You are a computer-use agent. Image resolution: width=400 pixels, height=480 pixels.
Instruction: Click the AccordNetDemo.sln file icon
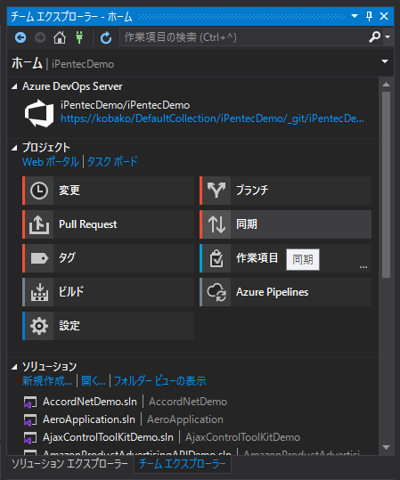[x=30, y=402]
